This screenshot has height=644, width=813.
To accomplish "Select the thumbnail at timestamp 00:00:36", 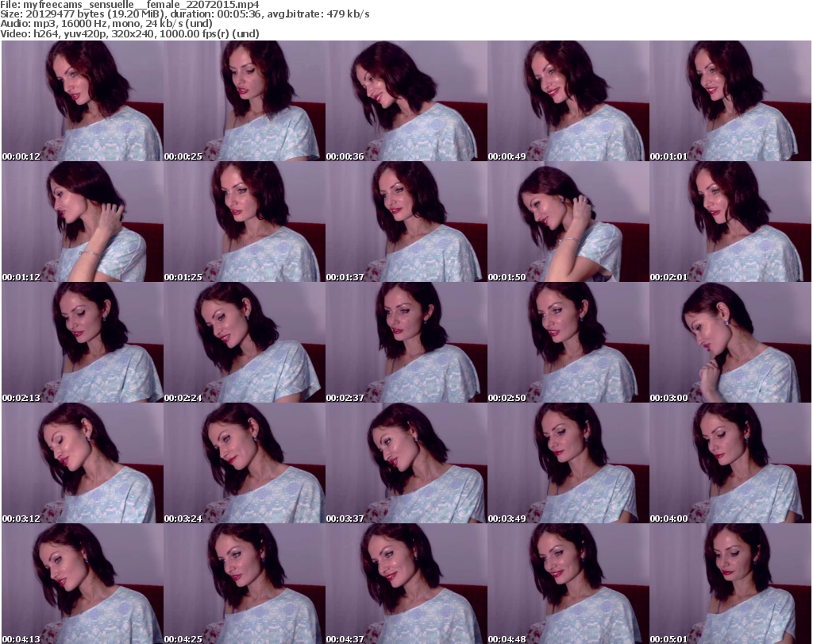I will point(406,101).
